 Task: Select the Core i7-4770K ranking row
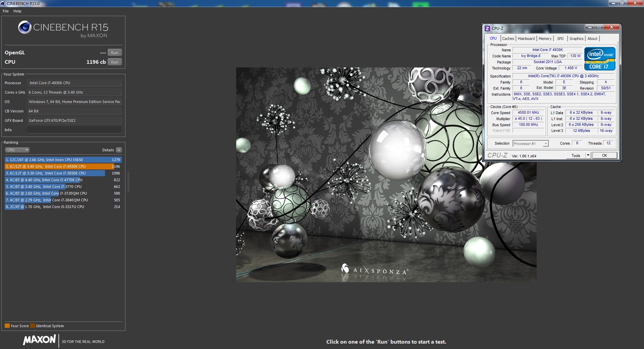click(x=63, y=180)
